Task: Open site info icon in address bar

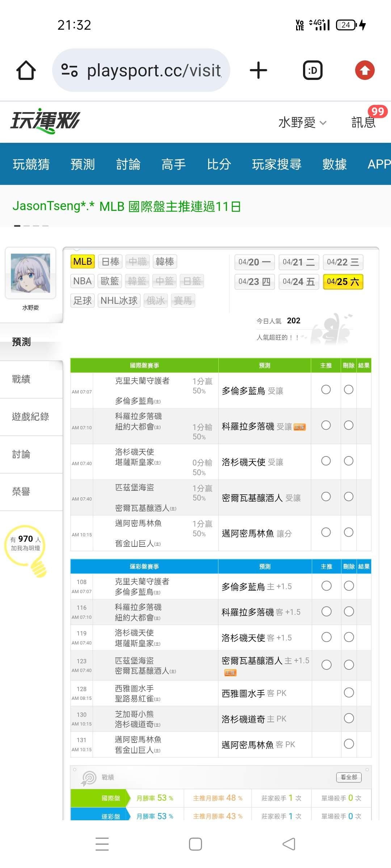Action: 70,70
